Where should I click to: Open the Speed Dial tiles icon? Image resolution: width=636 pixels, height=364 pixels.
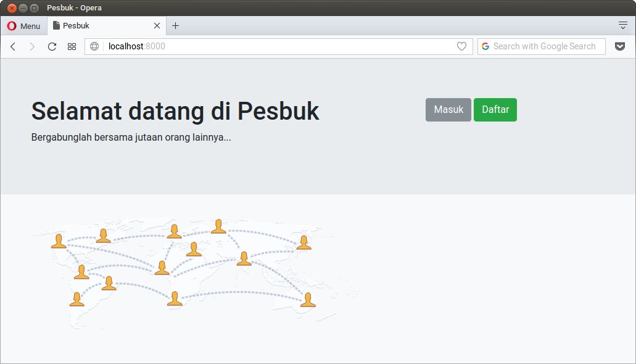(72, 46)
